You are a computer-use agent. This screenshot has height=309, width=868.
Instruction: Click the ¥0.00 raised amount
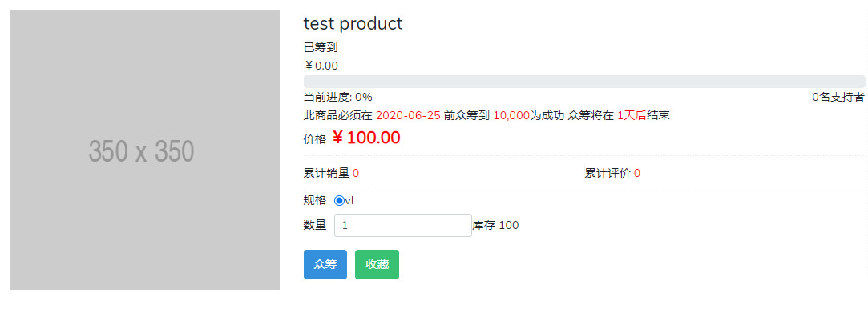[x=321, y=66]
